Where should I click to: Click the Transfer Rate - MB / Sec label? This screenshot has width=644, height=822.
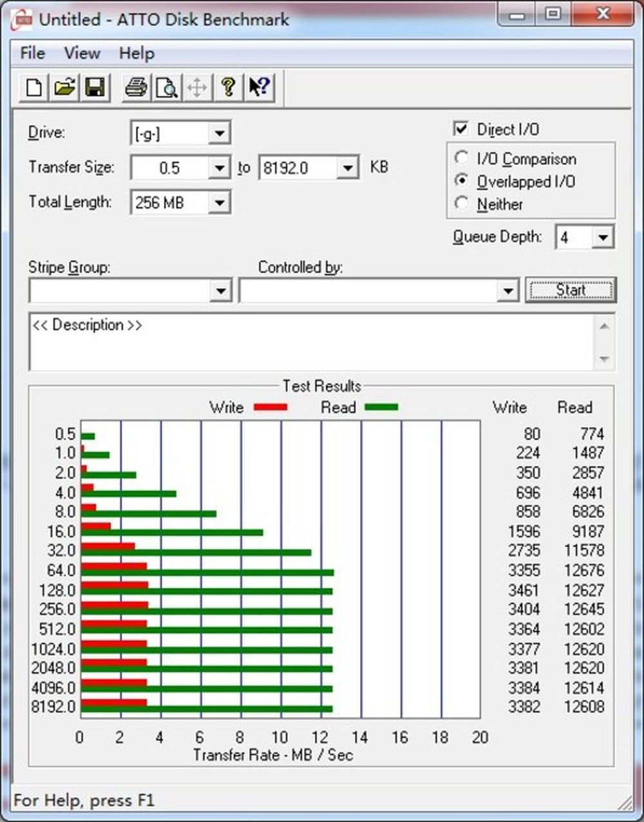click(x=273, y=755)
